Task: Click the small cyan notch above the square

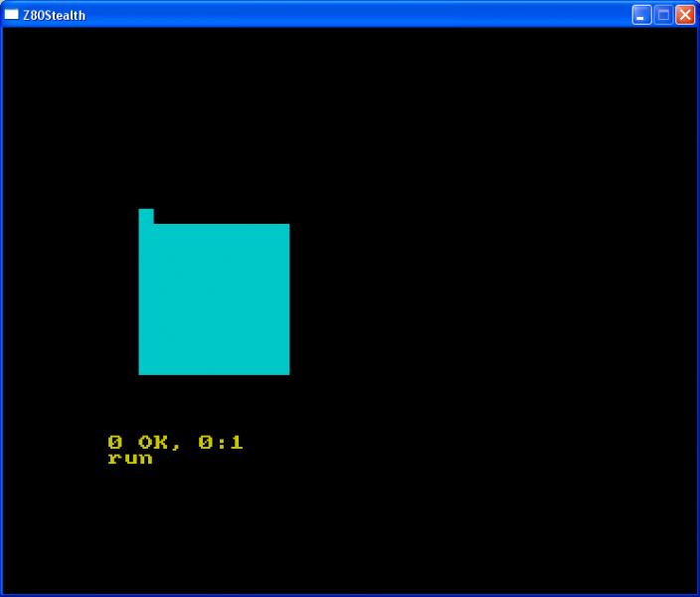Action: click(x=146, y=216)
